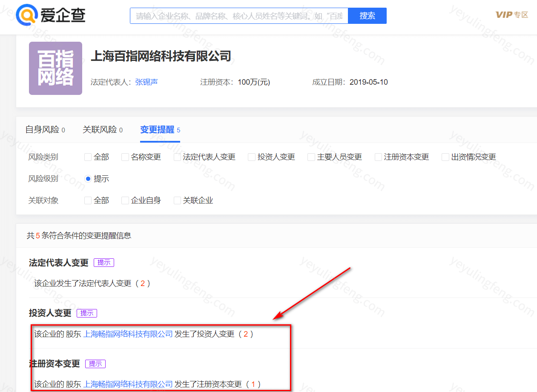The image size is (537, 392).
Task: Check the 全部 risk category checkbox
Action: 88,157
